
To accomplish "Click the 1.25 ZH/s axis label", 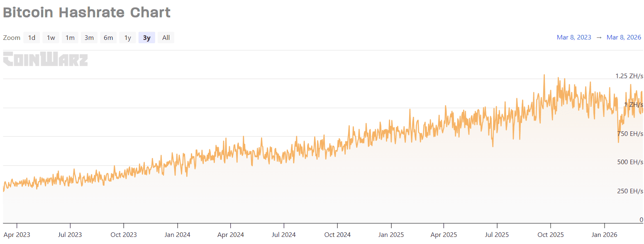I will click(629, 76).
